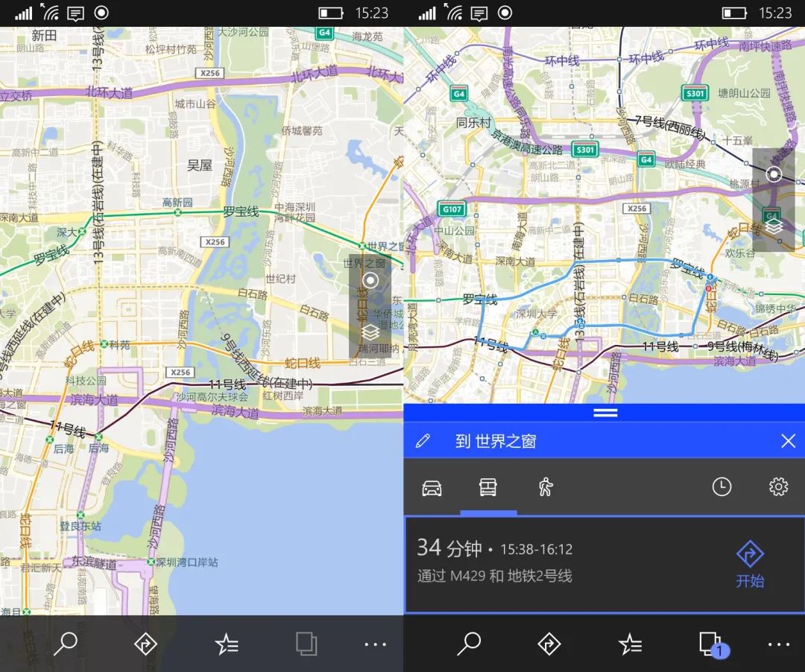This screenshot has width=805, height=672.
Task: Open route settings gear
Action: 778,486
